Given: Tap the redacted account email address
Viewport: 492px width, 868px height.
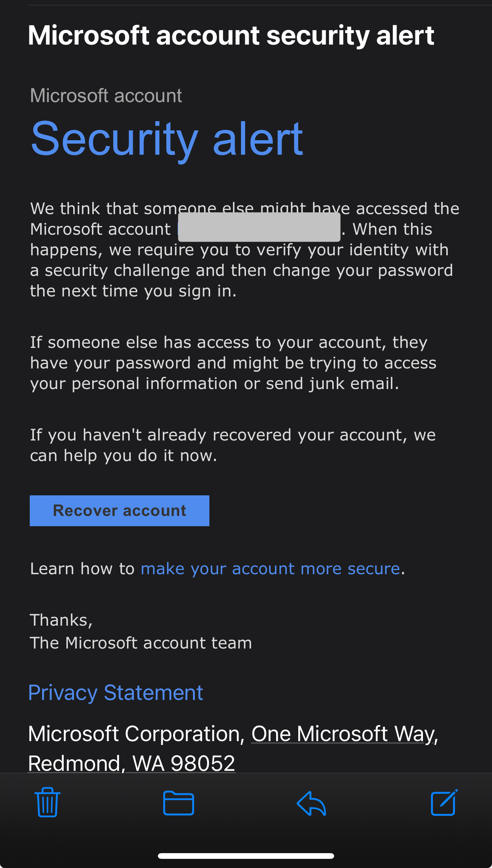Looking at the screenshot, I should (259, 227).
